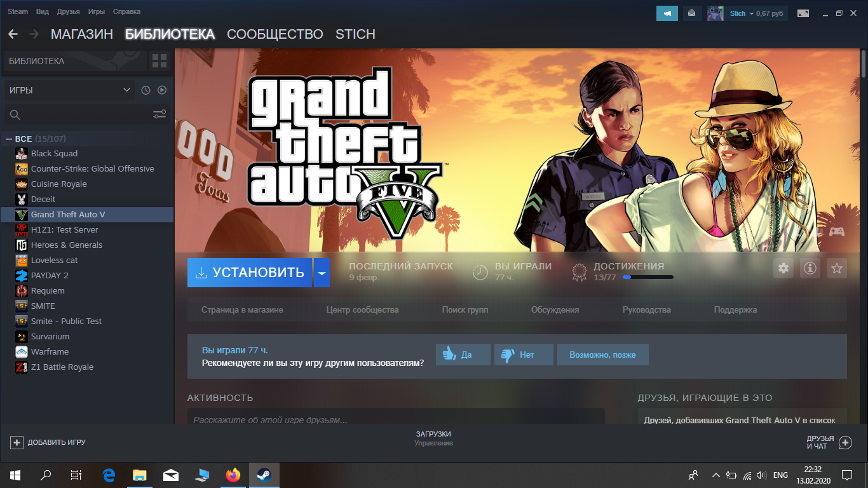The height and width of the screenshot is (488, 868).
Task: Click the Add Game plus icon
Action: pyautogui.click(x=17, y=442)
